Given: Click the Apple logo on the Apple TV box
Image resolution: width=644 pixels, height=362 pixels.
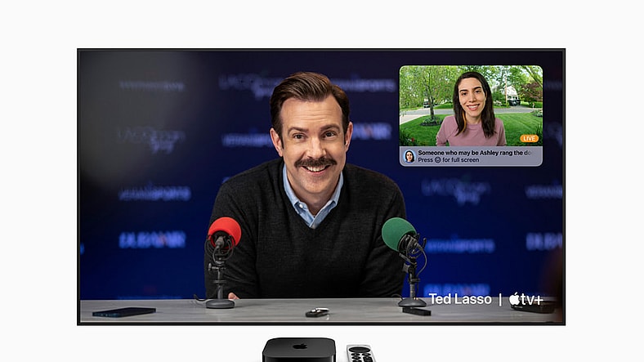Looking at the screenshot, I should click(298, 347).
